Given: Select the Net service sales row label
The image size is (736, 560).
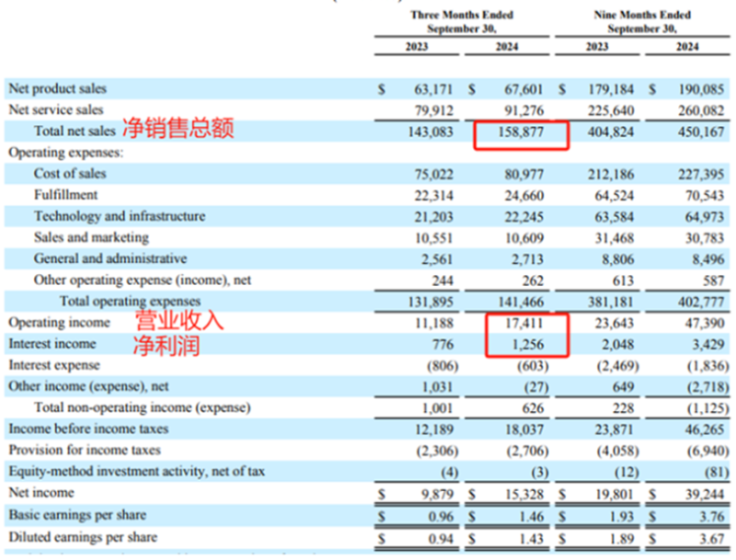Looking at the screenshot, I should (x=56, y=110).
